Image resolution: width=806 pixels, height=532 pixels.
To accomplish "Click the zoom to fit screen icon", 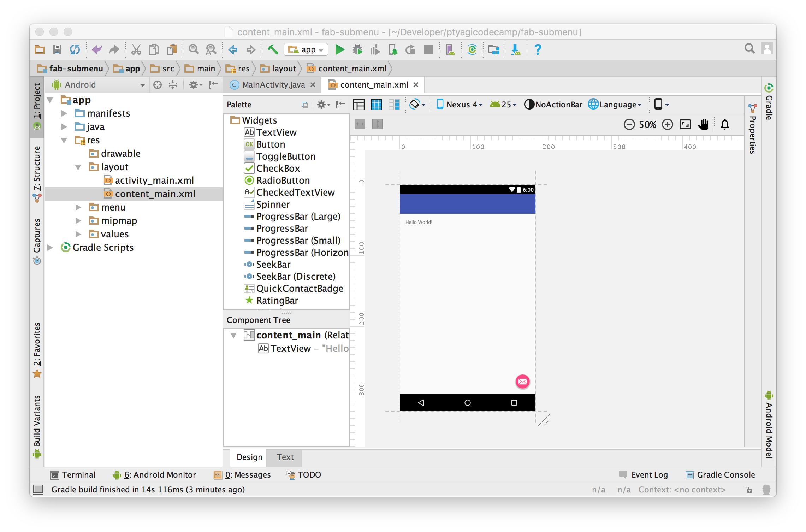I will coord(685,124).
